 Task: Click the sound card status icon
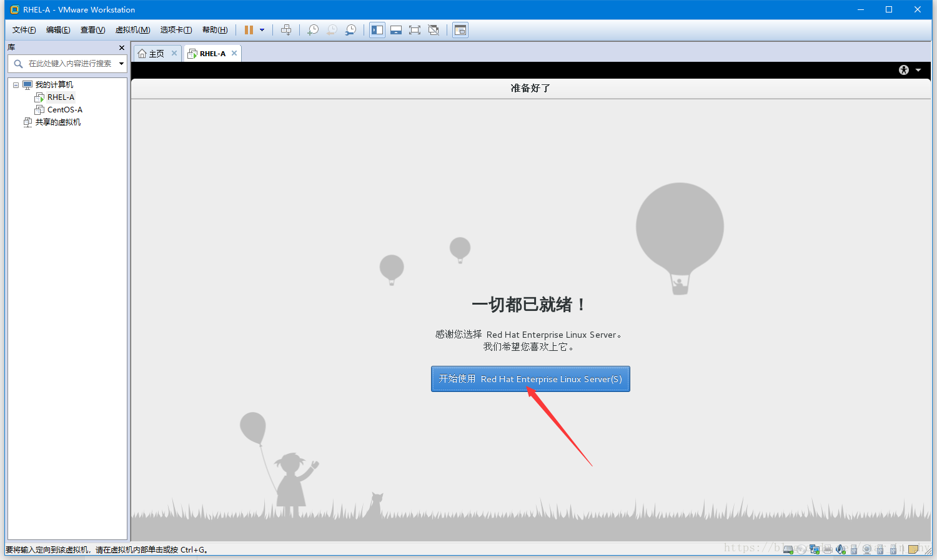841,549
